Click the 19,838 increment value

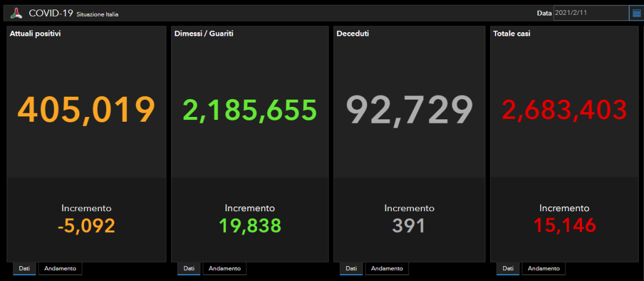pos(250,226)
